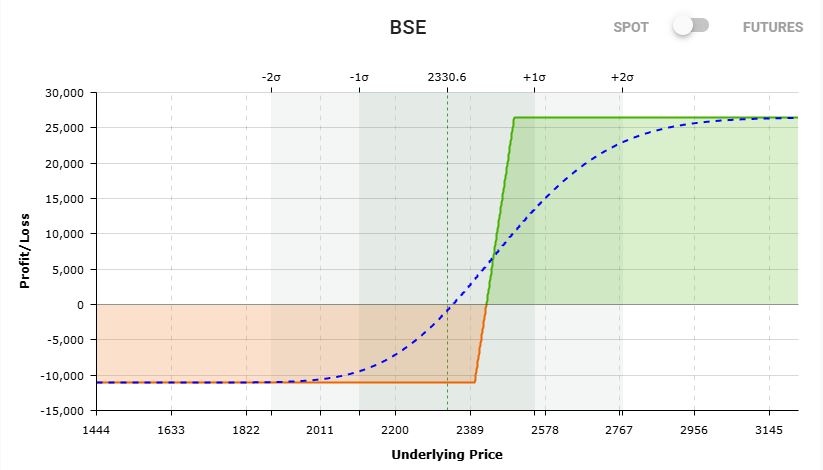The height and width of the screenshot is (470, 823).
Task: Click the -2σ marker label
Action: coord(271,77)
